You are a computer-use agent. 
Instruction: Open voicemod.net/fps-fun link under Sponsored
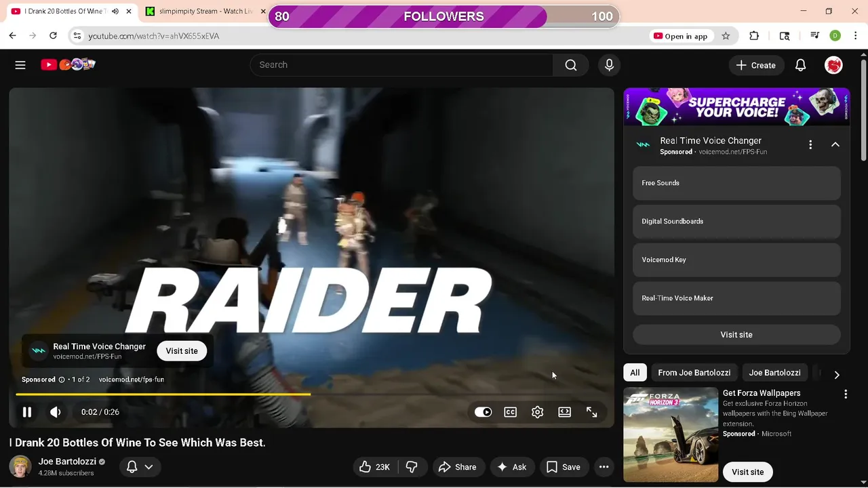[132, 380]
